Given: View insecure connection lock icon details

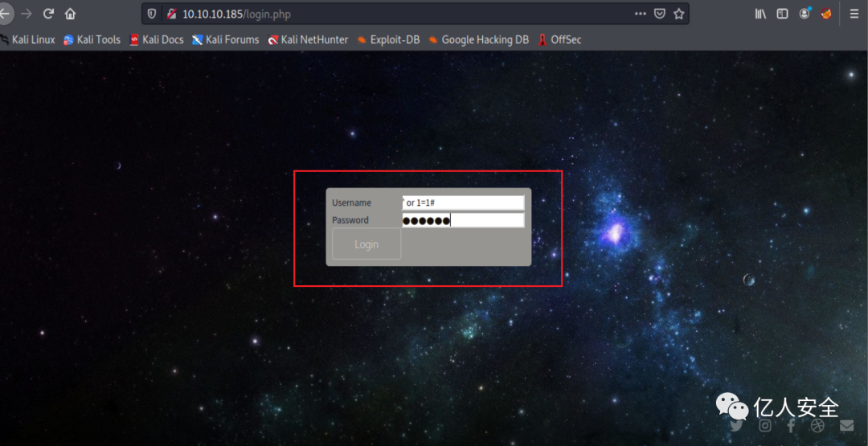Looking at the screenshot, I should click(172, 14).
